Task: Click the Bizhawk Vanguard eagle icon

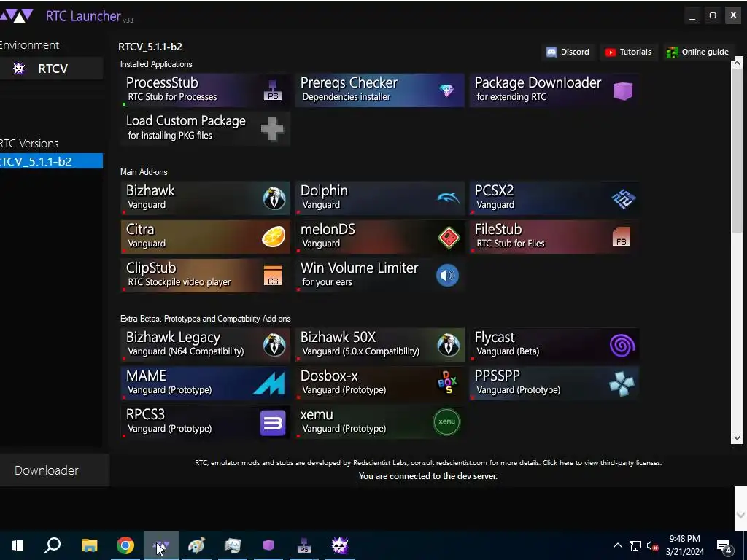Action: tap(274, 198)
